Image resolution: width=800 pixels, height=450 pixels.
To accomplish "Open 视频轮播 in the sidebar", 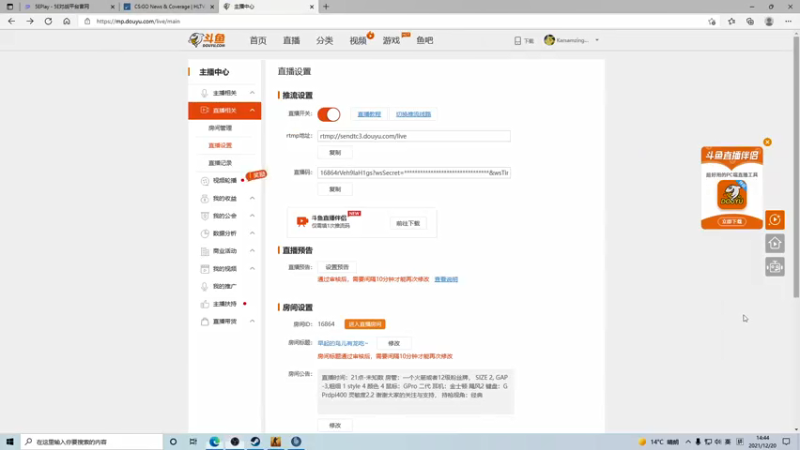I will click(224, 181).
